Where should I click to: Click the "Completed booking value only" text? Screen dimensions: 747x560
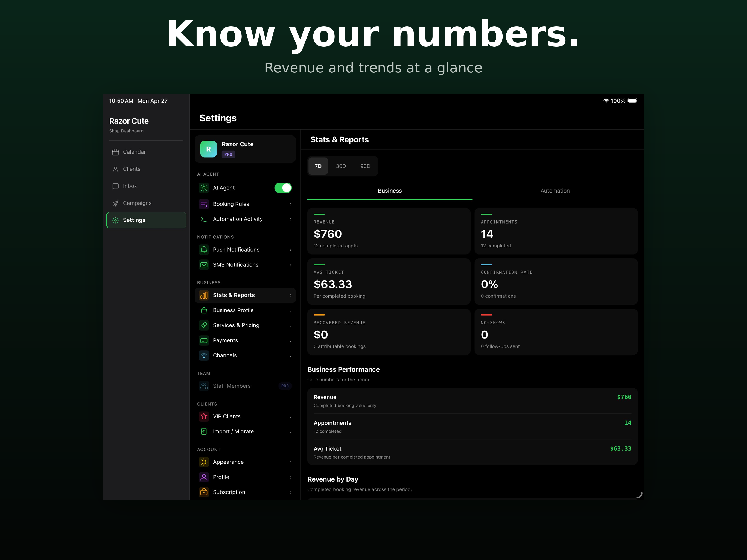[x=345, y=406]
